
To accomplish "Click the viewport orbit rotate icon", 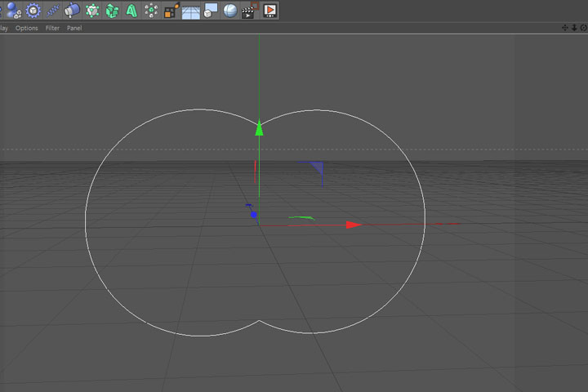I will 583,28.
